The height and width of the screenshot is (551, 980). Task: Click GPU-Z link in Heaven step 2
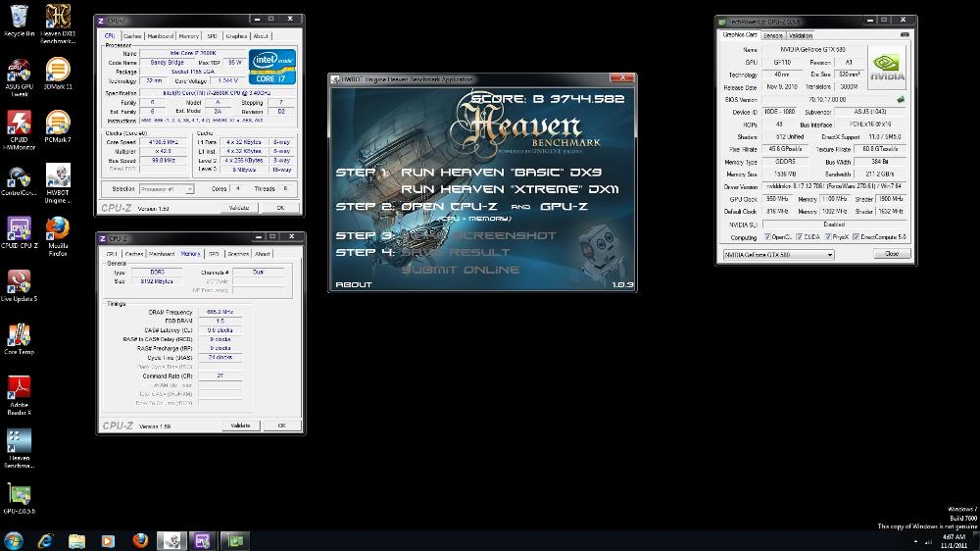pyautogui.click(x=563, y=207)
